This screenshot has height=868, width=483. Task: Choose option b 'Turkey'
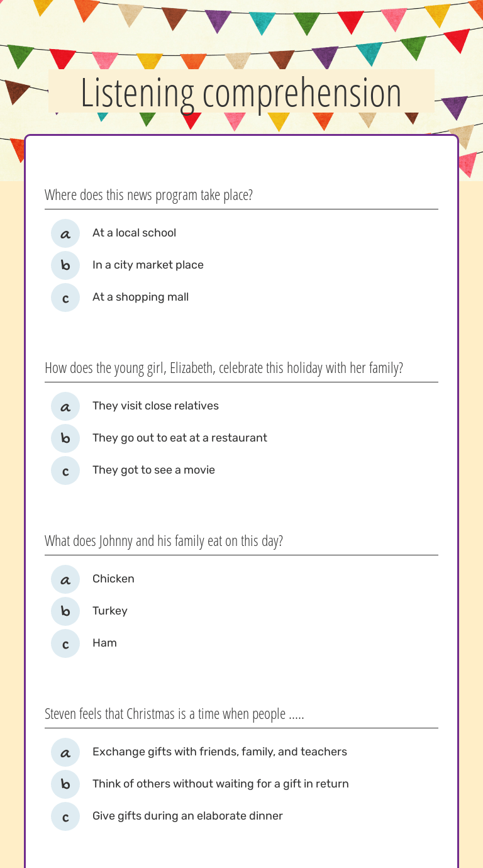(65, 611)
